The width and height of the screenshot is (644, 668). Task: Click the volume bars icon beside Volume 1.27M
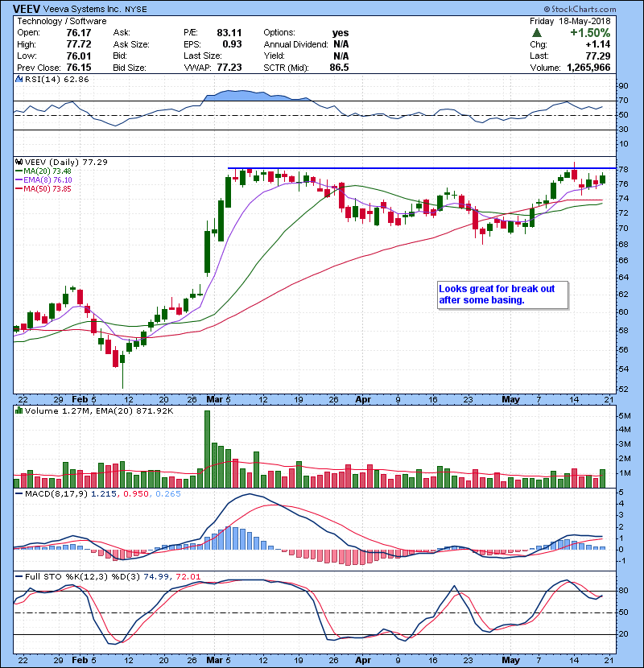[x=19, y=410]
